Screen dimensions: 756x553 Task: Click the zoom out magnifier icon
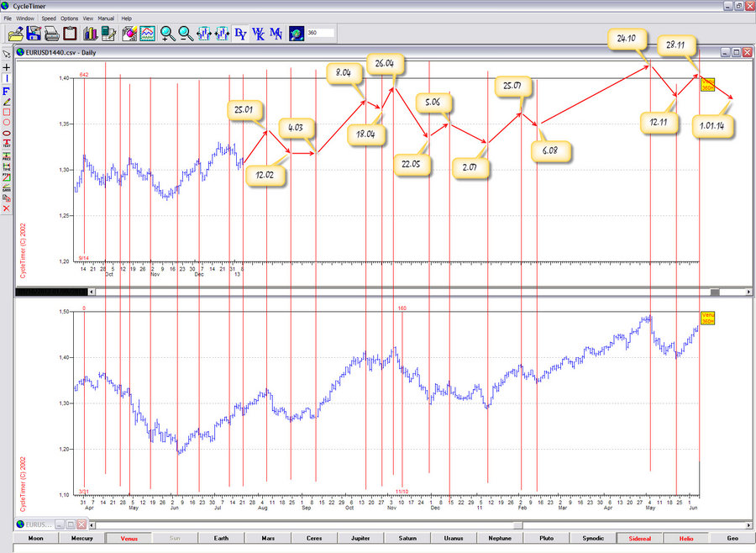tap(185, 34)
